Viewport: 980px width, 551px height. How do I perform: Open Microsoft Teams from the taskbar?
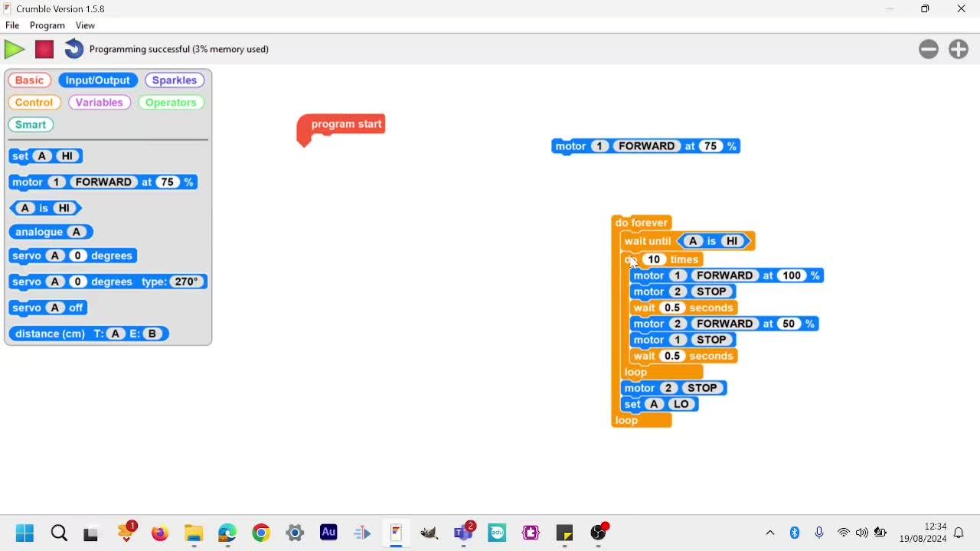464,533
